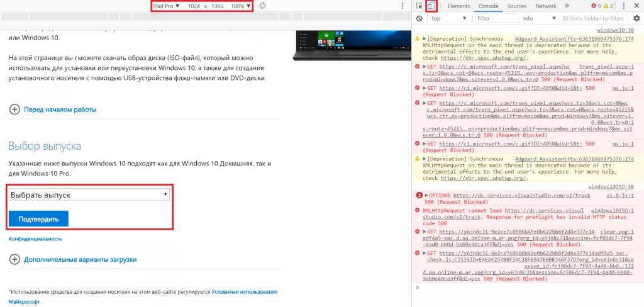The width and height of the screenshot is (644, 307).
Task: Open the trans_pixel.aspx:1 source link
Action: pyautogui.click(x=606, y=66)
